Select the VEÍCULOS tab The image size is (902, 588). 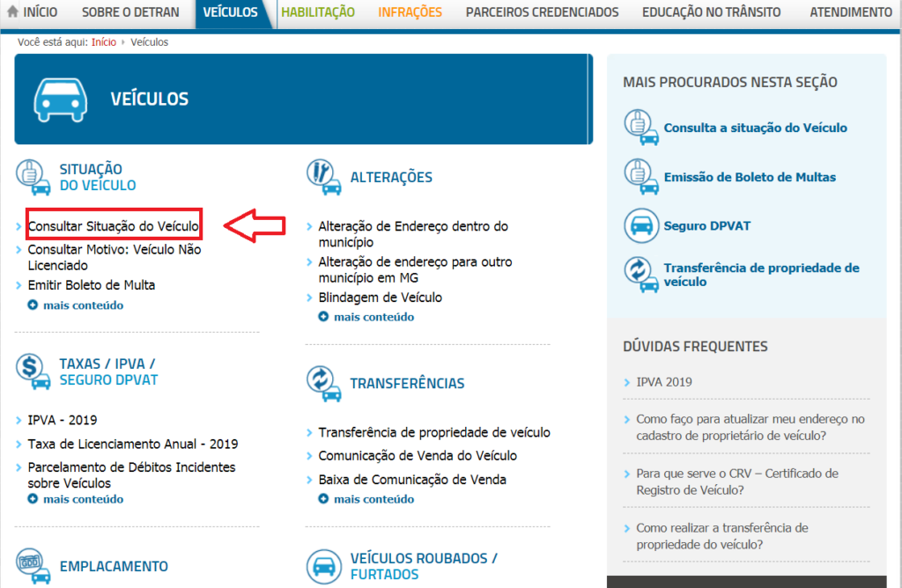pyautogui.click(x=230, y=11)
